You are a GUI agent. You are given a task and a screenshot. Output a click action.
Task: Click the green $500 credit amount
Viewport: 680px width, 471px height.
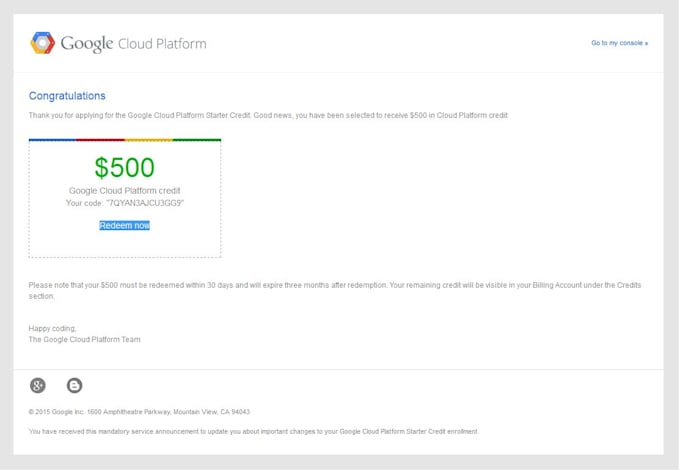pyautogui.click(x=124, y=167)
